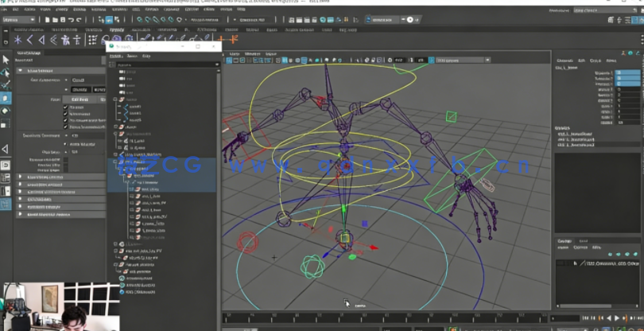
Task: Select the arrow Select tool in the toolbox
Action: coord(6,59)
